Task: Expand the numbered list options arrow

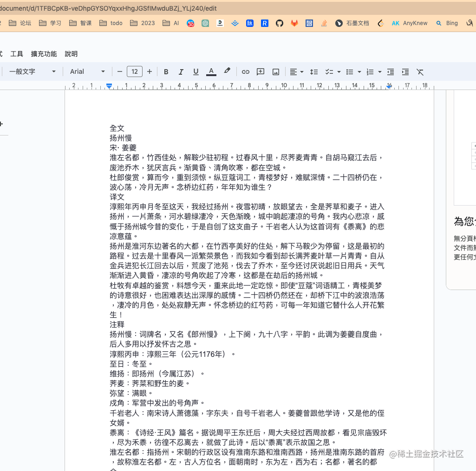Action: click(x=380, y=72)
